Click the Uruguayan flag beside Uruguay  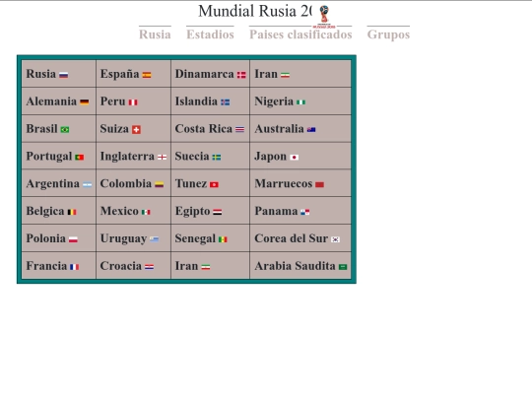(155, 239)
